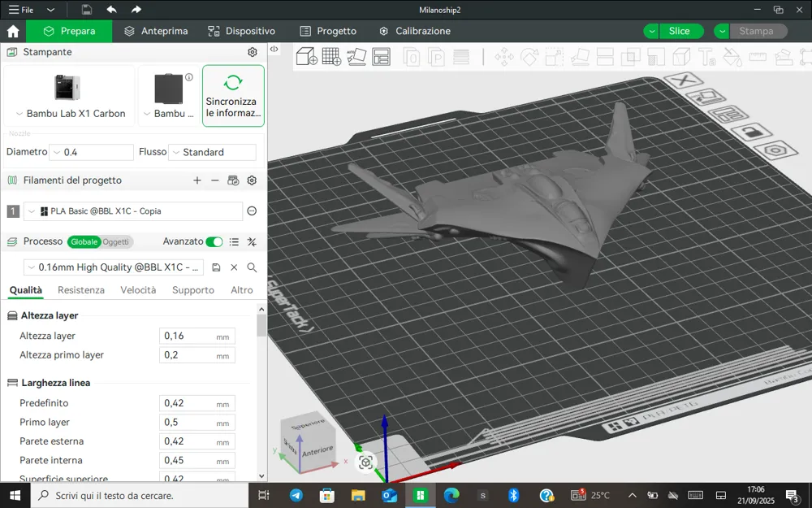The image size is (812, 508).
Task: Click the Auto orient toolbar icon
Action: 356,57
